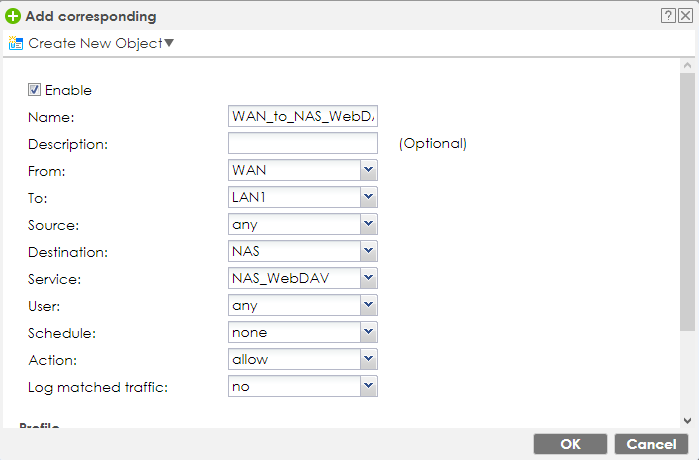Click the Description text field
Viewport: 699px width, 460px height.
pos(302,144)
